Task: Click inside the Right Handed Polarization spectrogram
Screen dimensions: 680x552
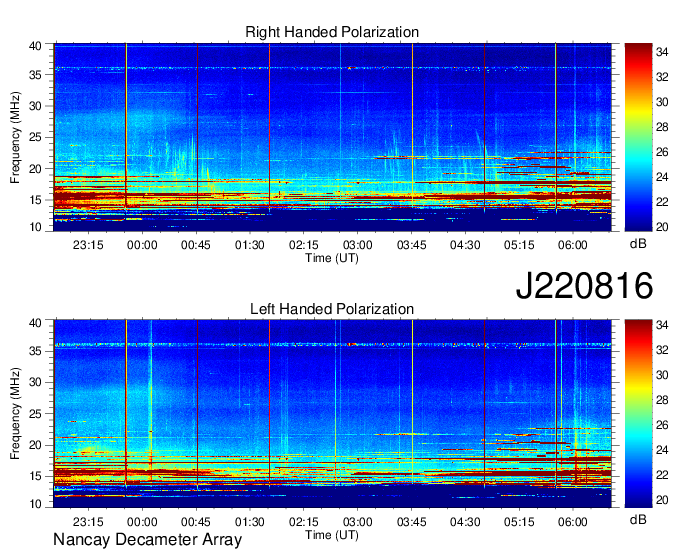Action: click(x=332, y=137)
